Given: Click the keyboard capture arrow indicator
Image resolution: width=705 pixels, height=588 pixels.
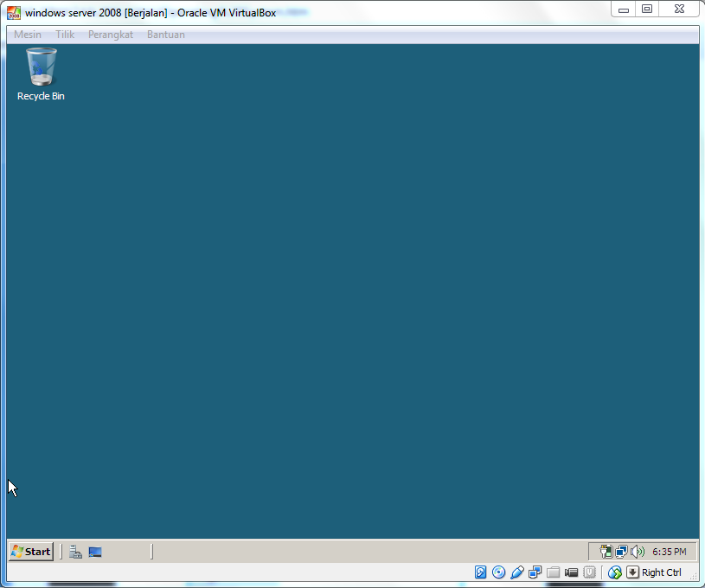Looking at the screenshot, I should coord(632,572).
